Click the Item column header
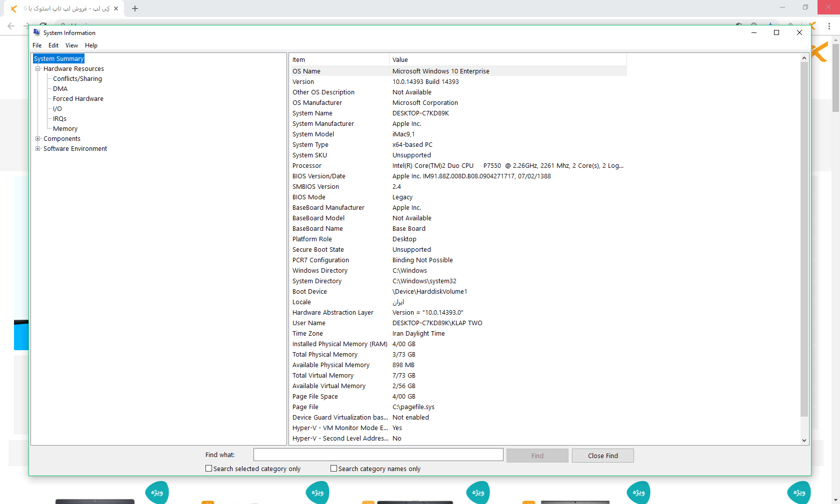Image resolution: width=840 pixels, height=504 pixels. 339,60
